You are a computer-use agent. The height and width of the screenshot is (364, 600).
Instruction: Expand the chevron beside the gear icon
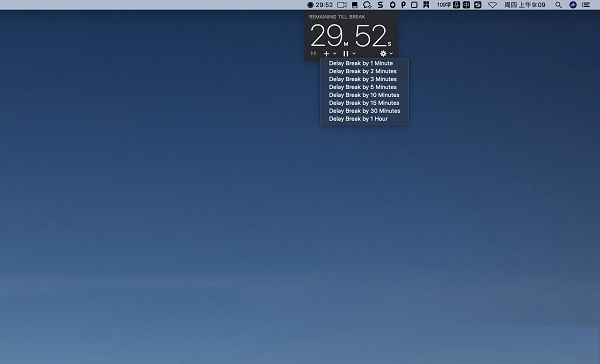point(391,54)
